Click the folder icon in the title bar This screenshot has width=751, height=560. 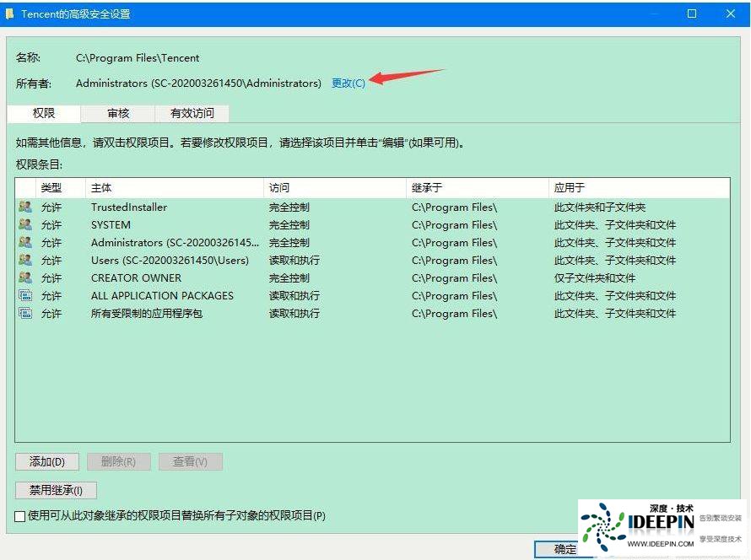click(x=9, y=13)
